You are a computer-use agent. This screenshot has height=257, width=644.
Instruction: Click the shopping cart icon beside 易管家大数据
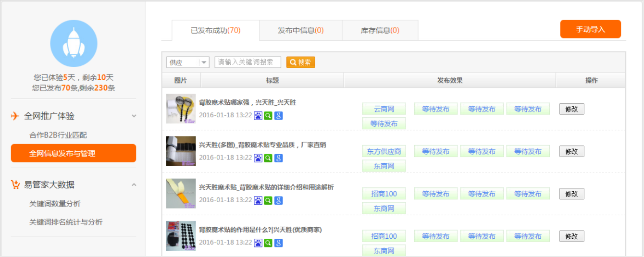[15, 184]
